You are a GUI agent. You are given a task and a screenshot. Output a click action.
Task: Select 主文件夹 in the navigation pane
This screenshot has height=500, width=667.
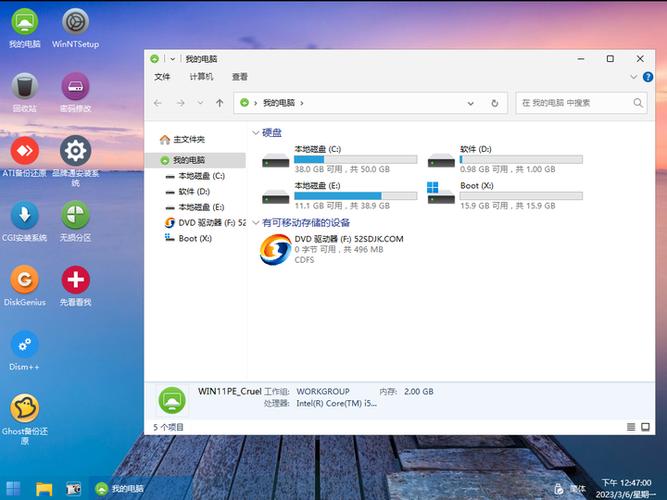click(182, 140)
